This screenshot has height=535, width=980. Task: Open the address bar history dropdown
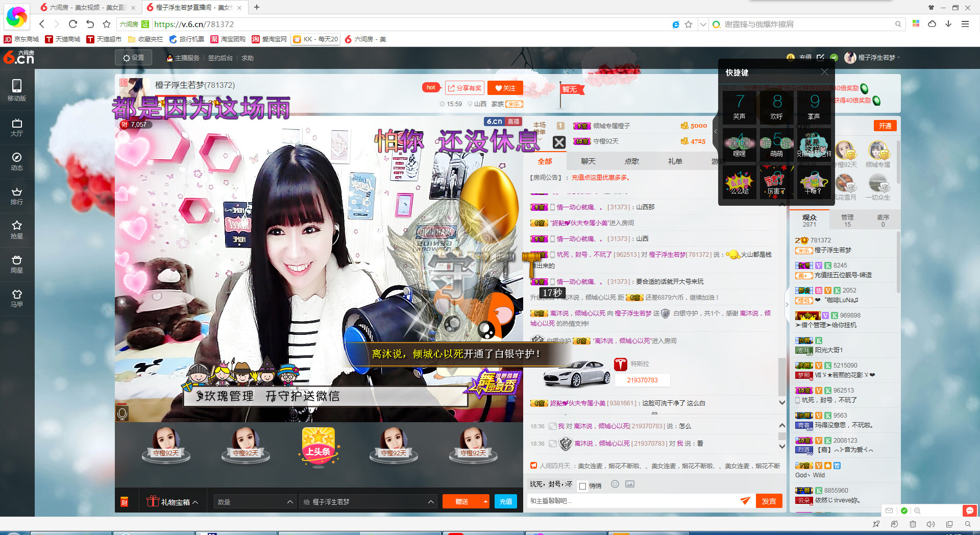703,24
